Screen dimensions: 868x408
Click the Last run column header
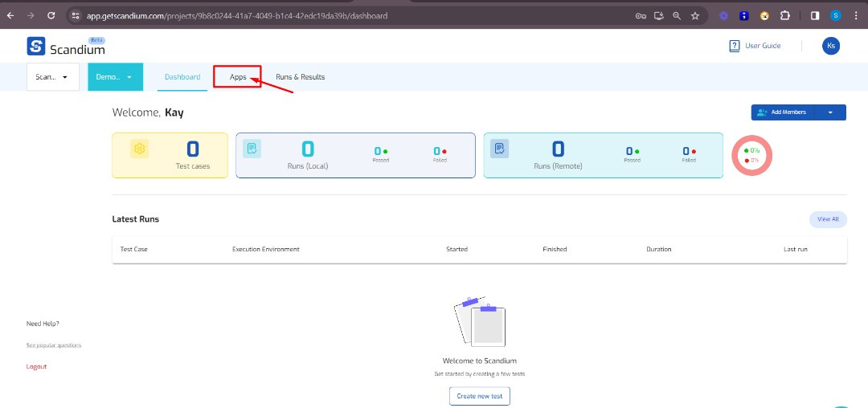(x=796, y=249)
